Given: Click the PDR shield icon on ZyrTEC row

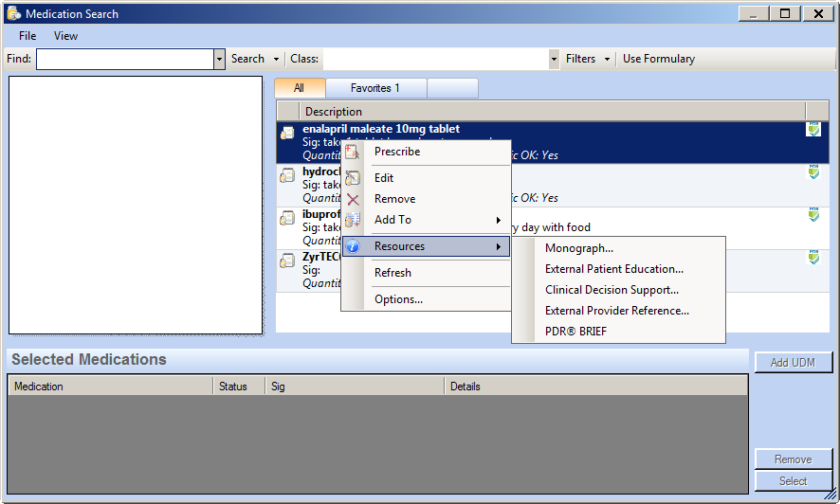Looking at the screenshot, I should coord(813,258).
